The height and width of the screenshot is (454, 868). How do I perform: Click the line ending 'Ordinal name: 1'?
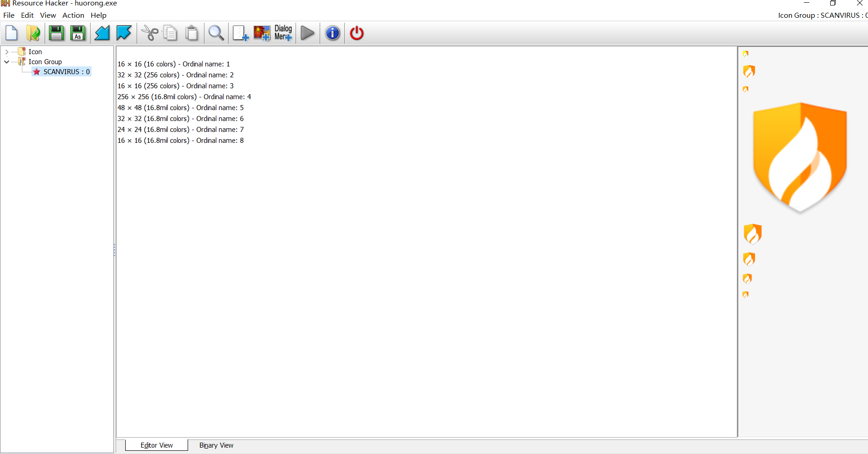[174, 64]
